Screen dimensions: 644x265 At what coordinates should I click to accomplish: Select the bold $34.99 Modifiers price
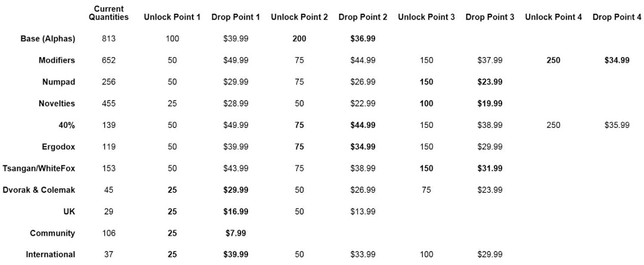tap(617, 60)
